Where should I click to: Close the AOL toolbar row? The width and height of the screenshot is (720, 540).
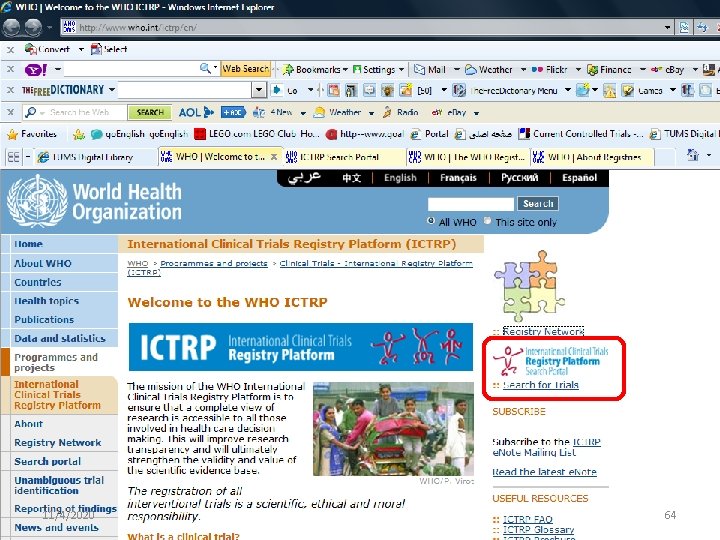11,112
